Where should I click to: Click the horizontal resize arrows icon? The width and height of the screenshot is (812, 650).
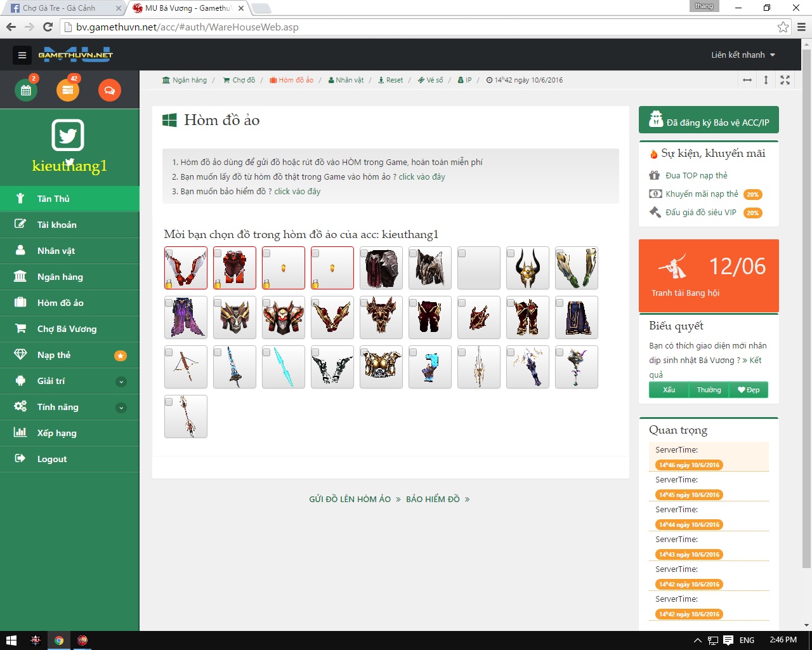[747, 80]
